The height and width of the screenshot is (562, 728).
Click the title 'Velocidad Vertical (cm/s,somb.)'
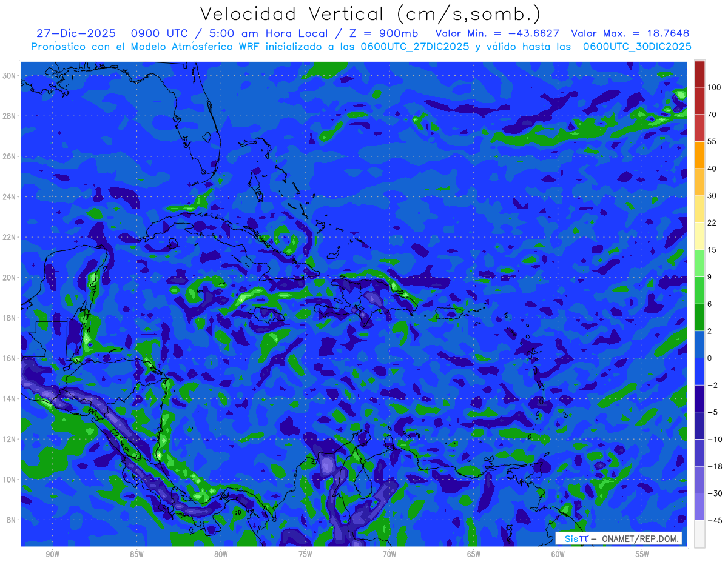370,14
